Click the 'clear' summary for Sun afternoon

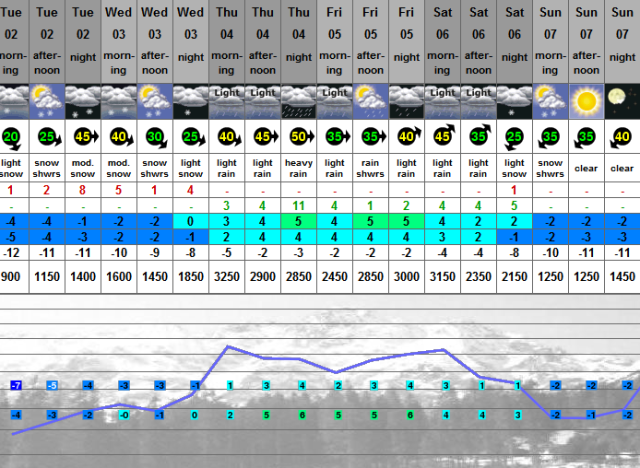[x=586, y=168]
